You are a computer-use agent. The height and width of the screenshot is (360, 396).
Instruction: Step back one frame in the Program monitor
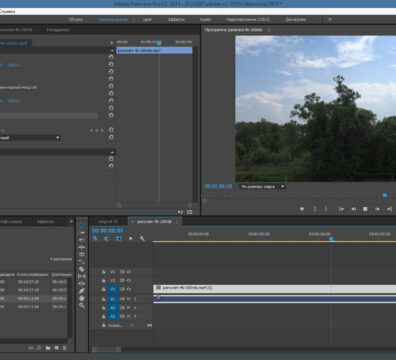click(353, 209)
